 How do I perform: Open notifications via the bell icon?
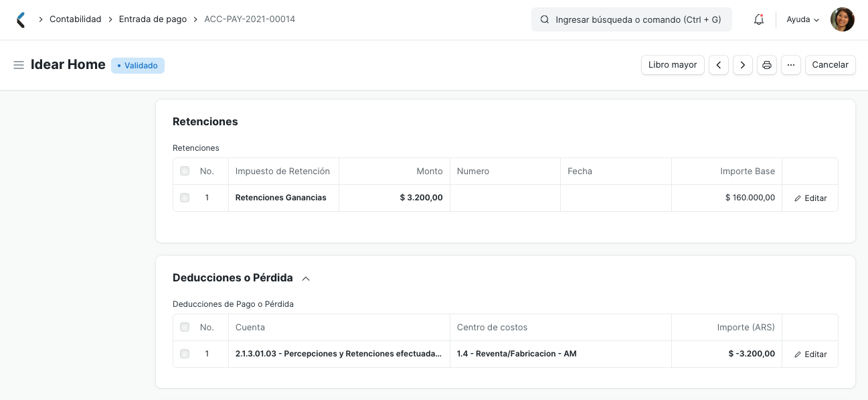(758, 19)
